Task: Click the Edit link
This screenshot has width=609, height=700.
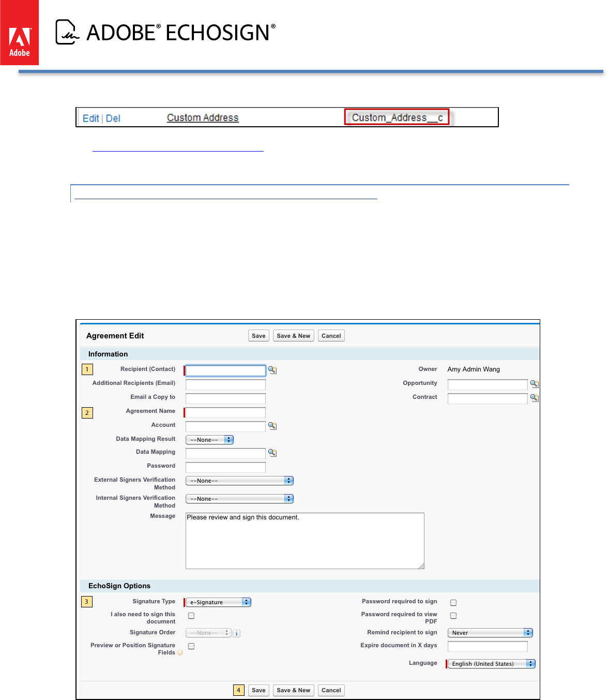Action: [90, 118]
